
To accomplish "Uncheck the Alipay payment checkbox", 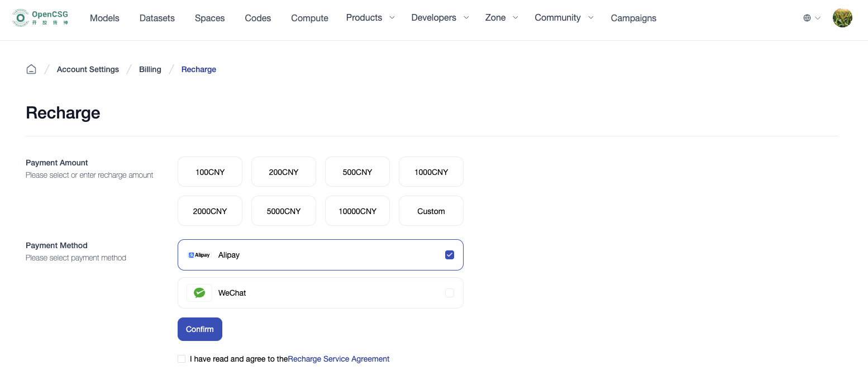I will (x=450, y=255).
